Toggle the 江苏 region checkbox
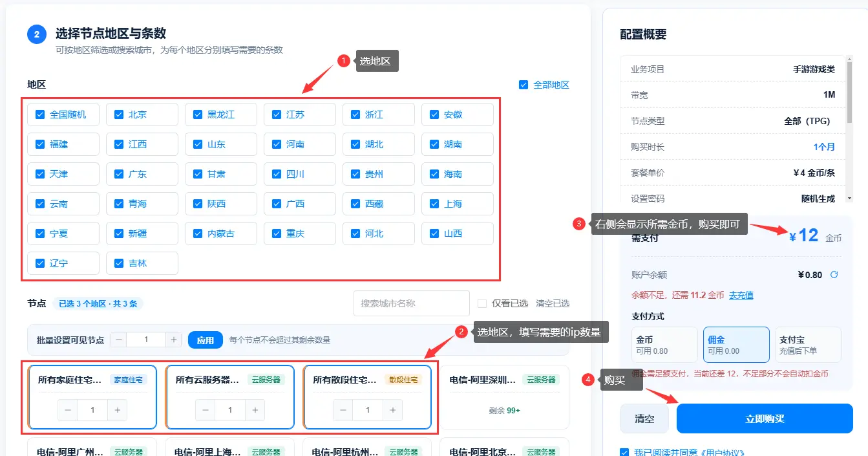 (277, 114)
